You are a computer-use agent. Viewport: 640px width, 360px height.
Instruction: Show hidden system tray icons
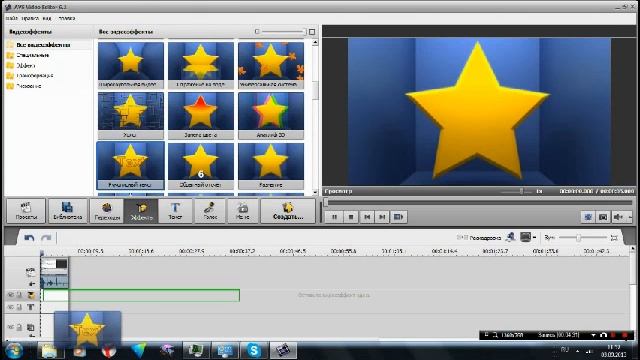point(577,351)
